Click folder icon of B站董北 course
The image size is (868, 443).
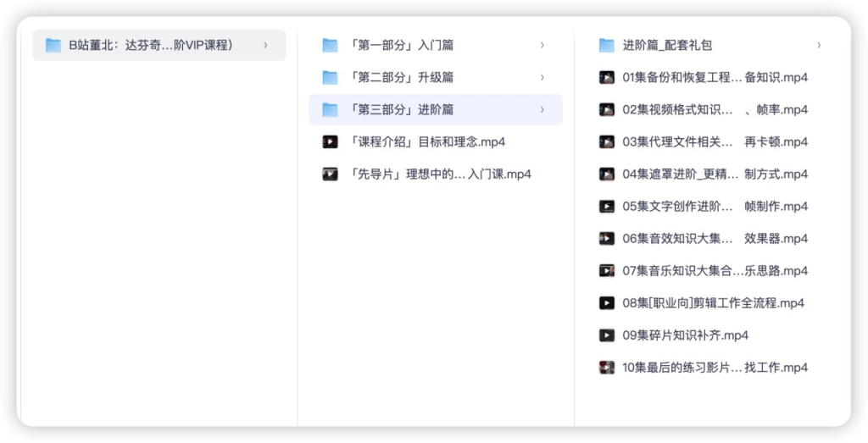pos(53,46)
